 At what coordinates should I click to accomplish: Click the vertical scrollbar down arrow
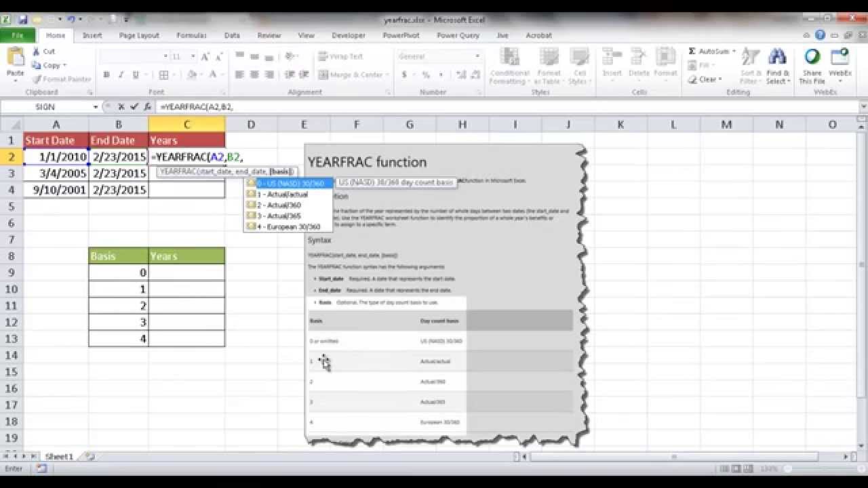click(x=863, y=447)
